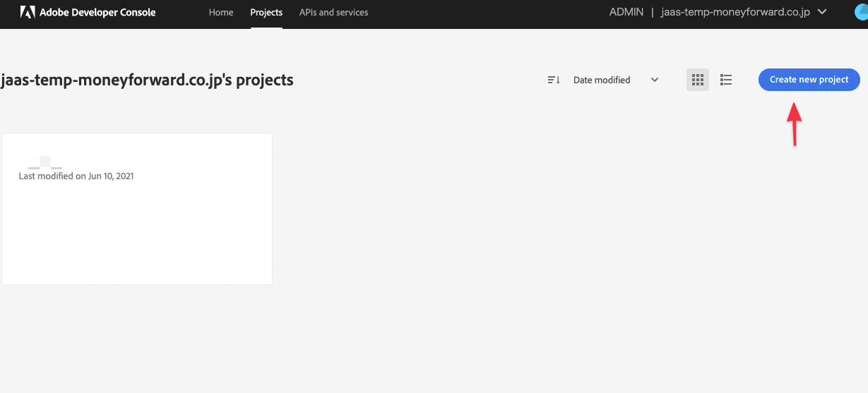Switch to grid view of projects
This screenshot has width=868, height=393.
pyautogui.click(x=698, y=80)
